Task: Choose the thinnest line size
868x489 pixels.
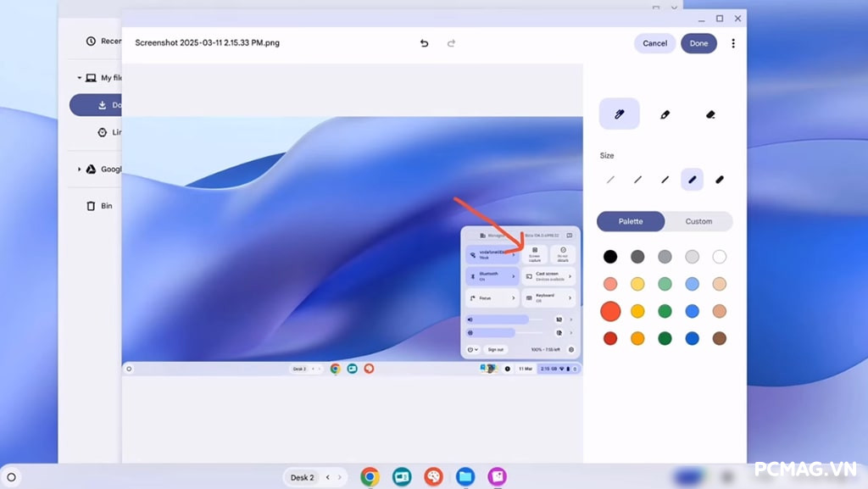Action: [x=609, y=179]
